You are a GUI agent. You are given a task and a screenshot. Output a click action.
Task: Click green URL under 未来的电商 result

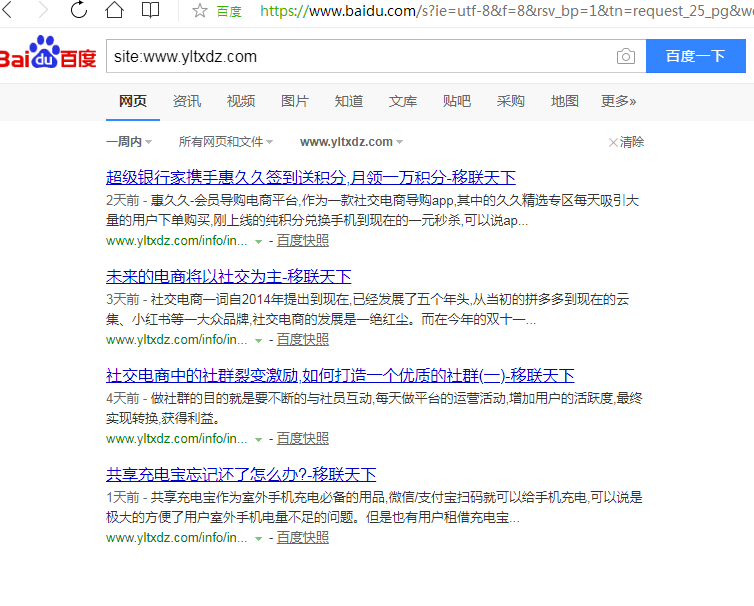[x=176, y=340]
